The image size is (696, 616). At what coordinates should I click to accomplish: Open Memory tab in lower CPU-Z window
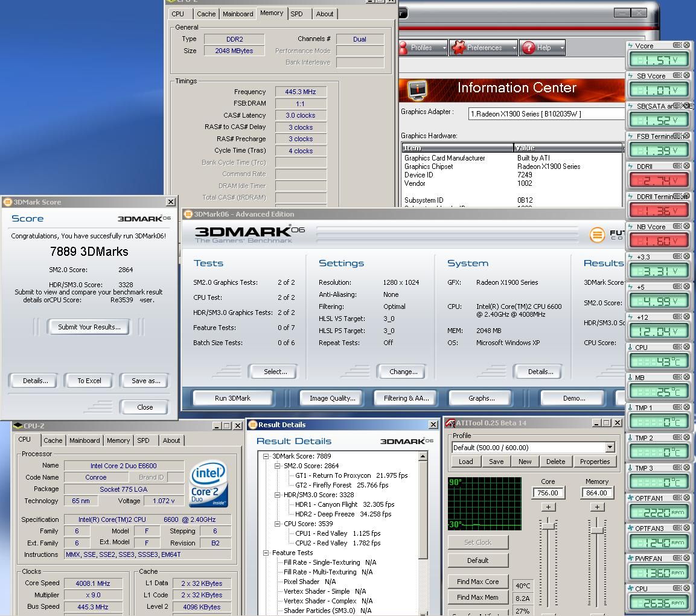pos(118,440)
